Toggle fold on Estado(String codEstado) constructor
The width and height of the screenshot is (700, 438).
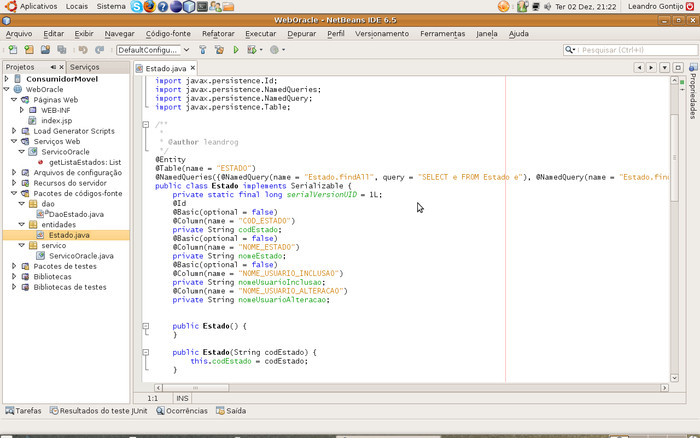coord(146,352)
